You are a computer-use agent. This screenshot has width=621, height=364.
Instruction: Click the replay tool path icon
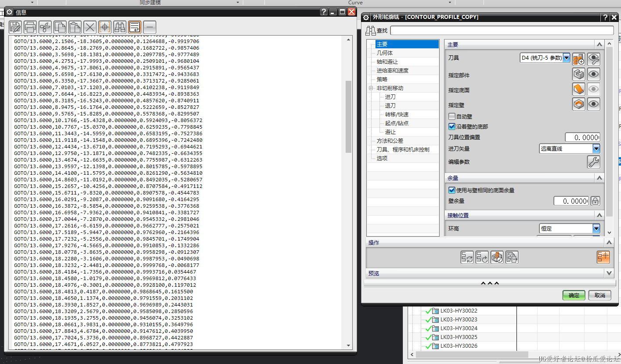pos(482,257)
